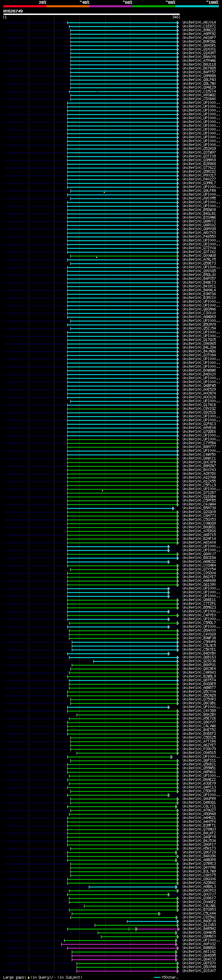Select hit label UniRef100_Q86E11
This screenshot has width=222, height=980.
pyautogui.click(x=199, y=600)
